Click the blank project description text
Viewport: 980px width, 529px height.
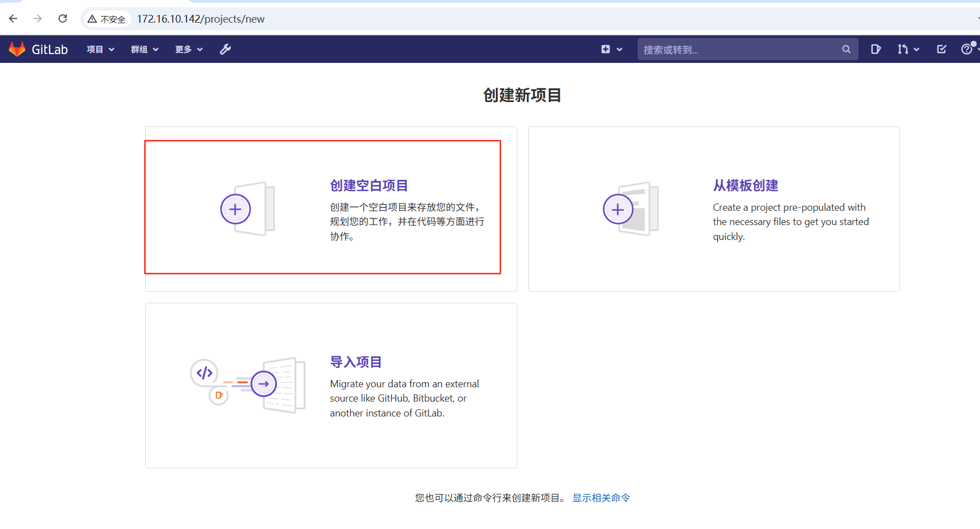click(x=407, y=222)
